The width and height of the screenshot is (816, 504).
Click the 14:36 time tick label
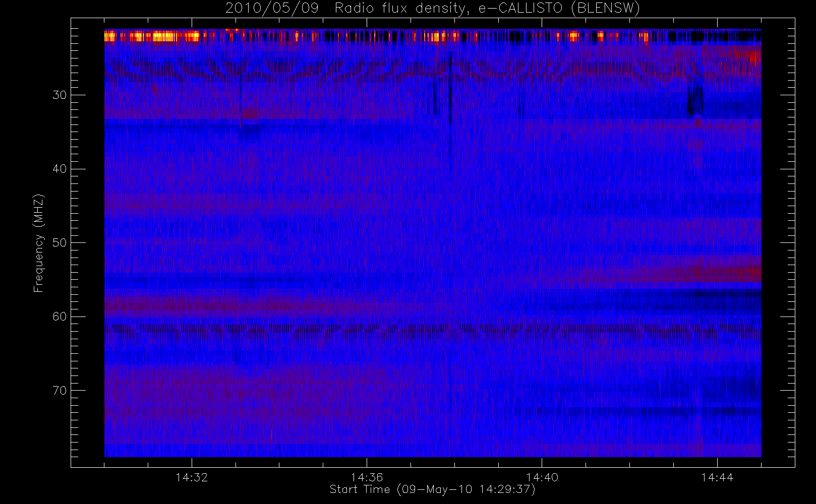[367, 477]
